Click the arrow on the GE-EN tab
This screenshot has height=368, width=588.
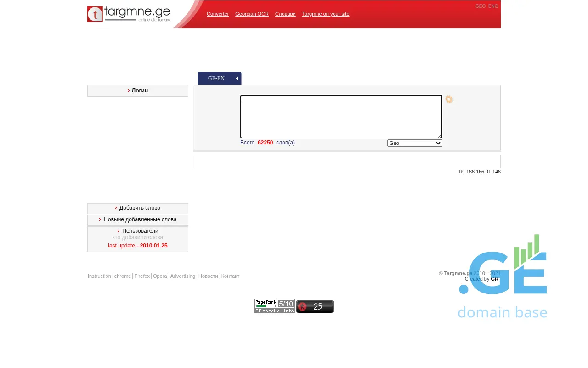pos(237,79)
